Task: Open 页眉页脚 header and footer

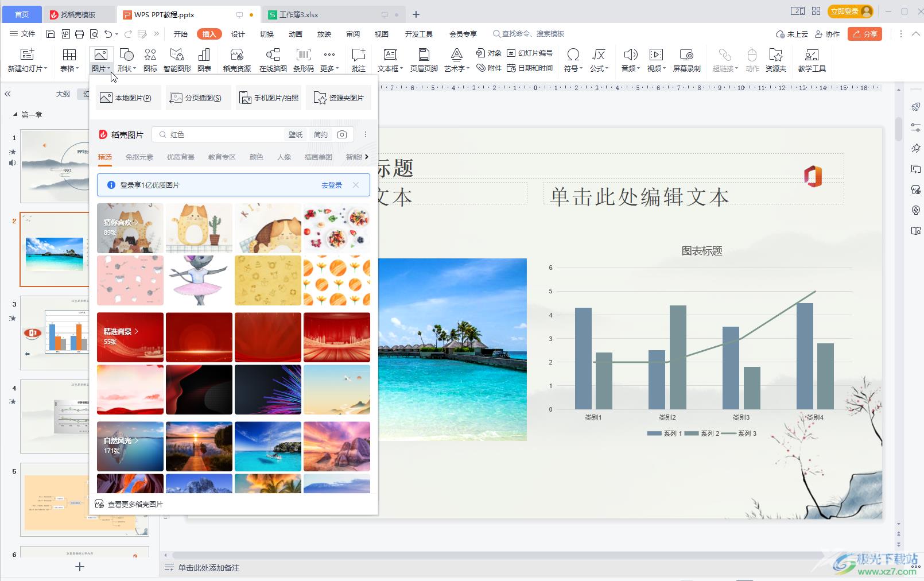Action: click(x=424, y=60)
